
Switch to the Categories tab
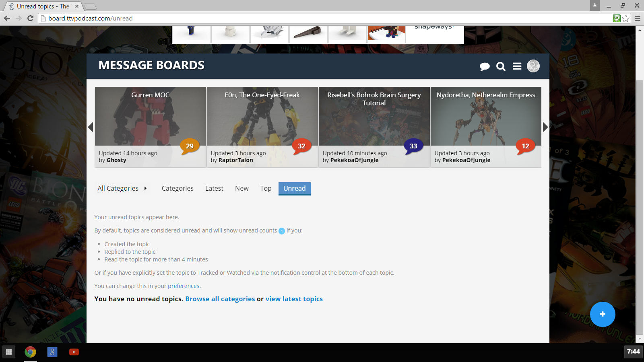(178, 188)
